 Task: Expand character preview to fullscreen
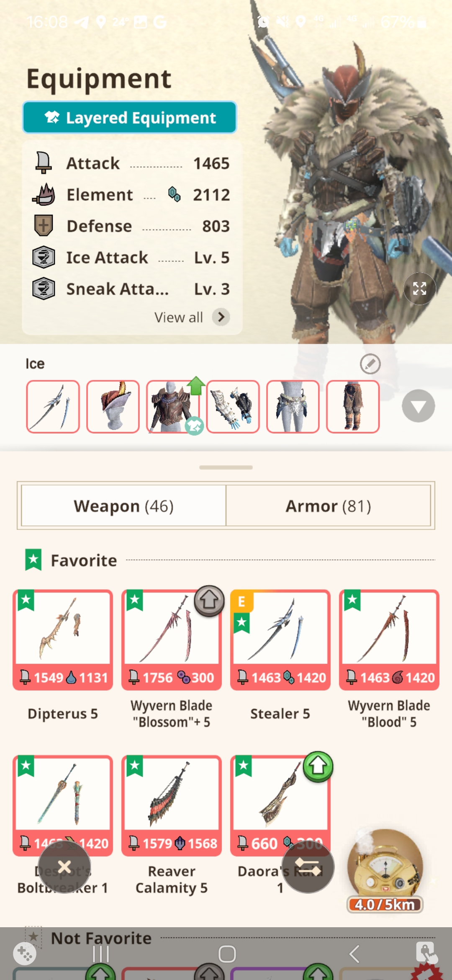tap(419, 289)
